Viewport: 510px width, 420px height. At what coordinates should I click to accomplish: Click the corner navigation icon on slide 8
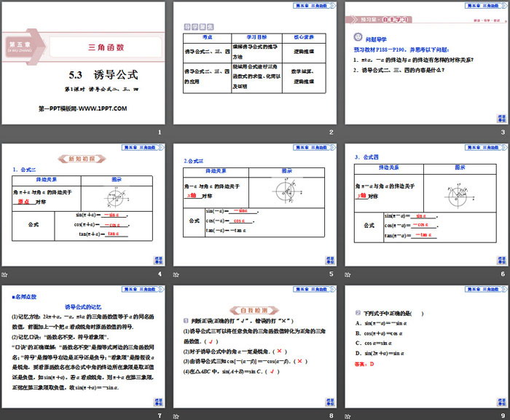(x=330, y=402)
